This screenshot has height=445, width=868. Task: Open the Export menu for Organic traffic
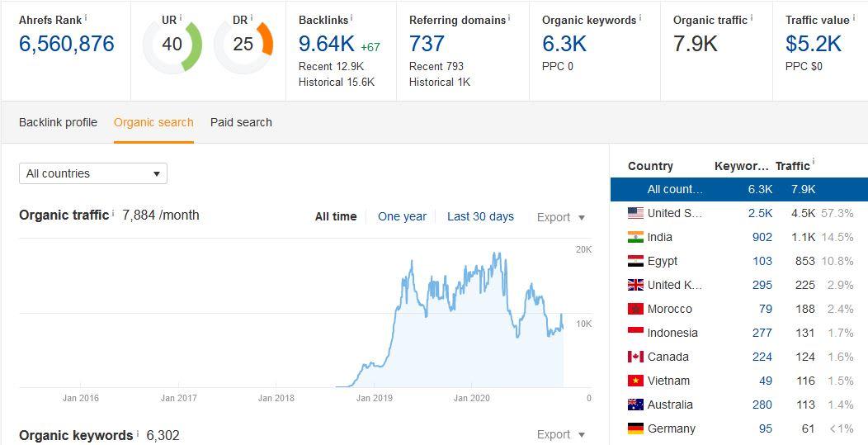561,217
